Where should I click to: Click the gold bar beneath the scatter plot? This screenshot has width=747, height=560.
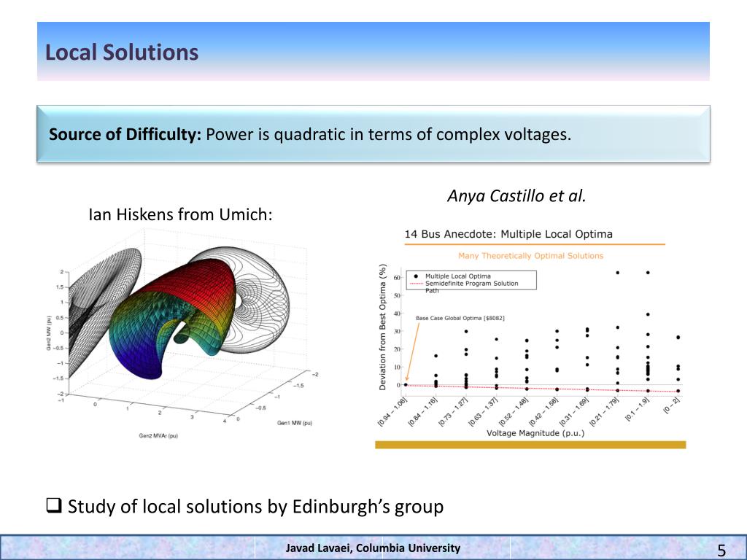531,445
